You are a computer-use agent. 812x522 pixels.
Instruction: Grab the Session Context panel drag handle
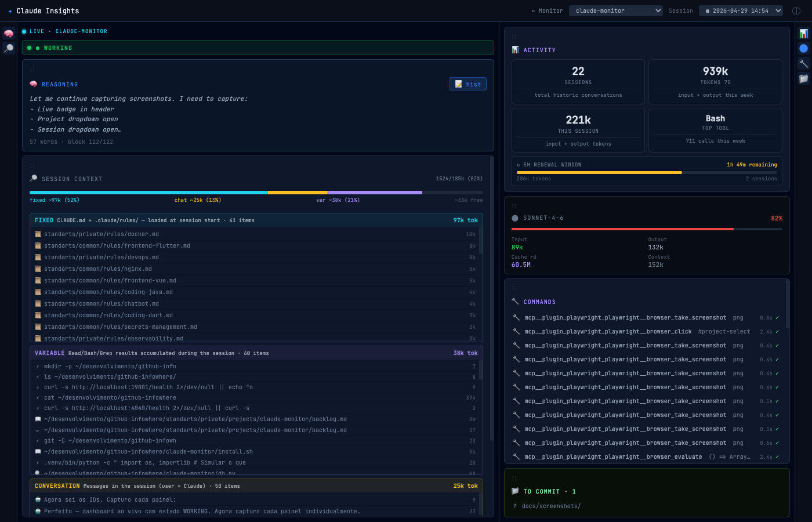32,165
